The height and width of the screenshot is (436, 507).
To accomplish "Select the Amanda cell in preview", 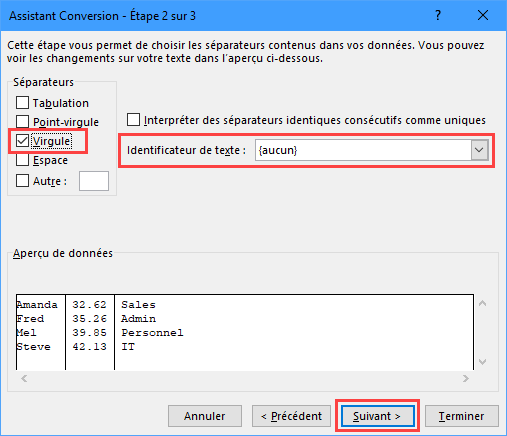I will pos(37,305).
